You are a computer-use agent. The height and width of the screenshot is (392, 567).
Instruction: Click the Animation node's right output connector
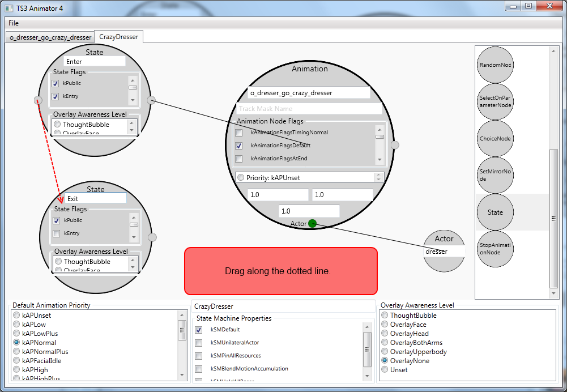pos(395,145)
